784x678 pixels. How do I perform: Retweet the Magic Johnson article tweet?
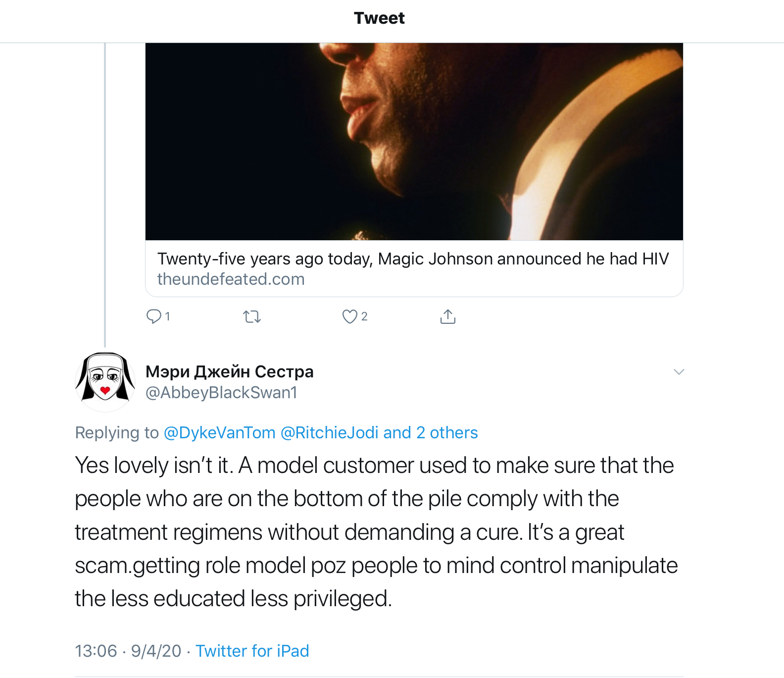pyautogui.click(x=252, y=316)
